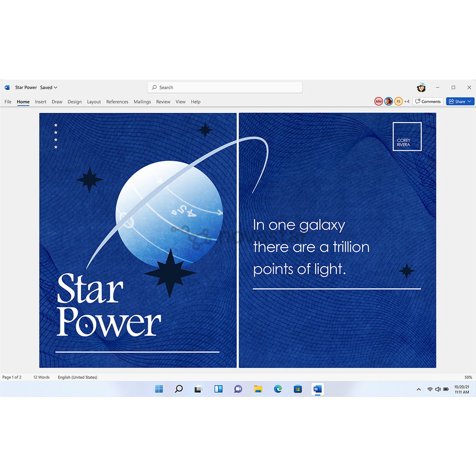Open File Explorer from the taskbar
Screen dimensions: 476x476
click(x=258, y=389)
